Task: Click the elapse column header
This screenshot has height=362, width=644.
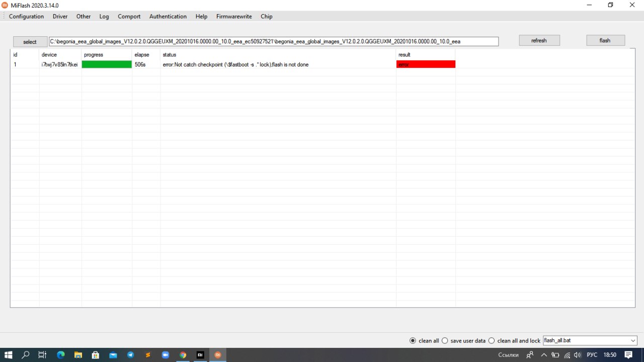Action: click(x=146, y=54)
